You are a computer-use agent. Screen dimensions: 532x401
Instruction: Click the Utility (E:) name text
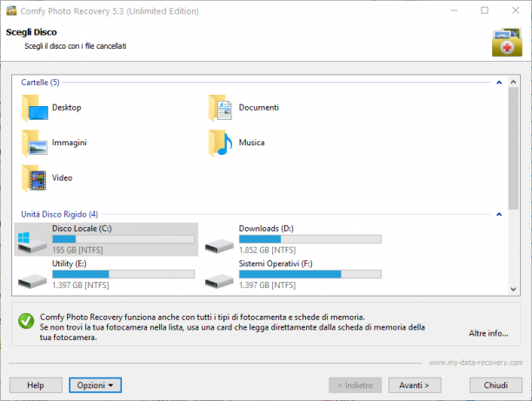[70, 264]
